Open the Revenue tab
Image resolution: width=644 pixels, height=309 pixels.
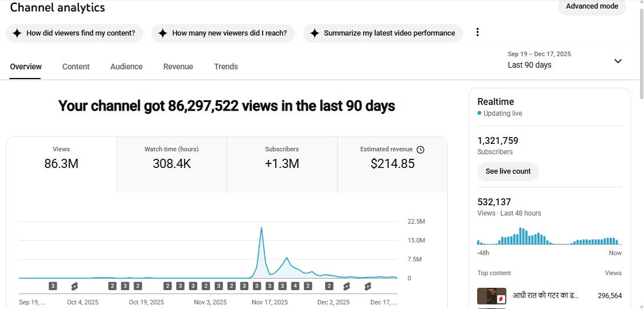point(178,67)
